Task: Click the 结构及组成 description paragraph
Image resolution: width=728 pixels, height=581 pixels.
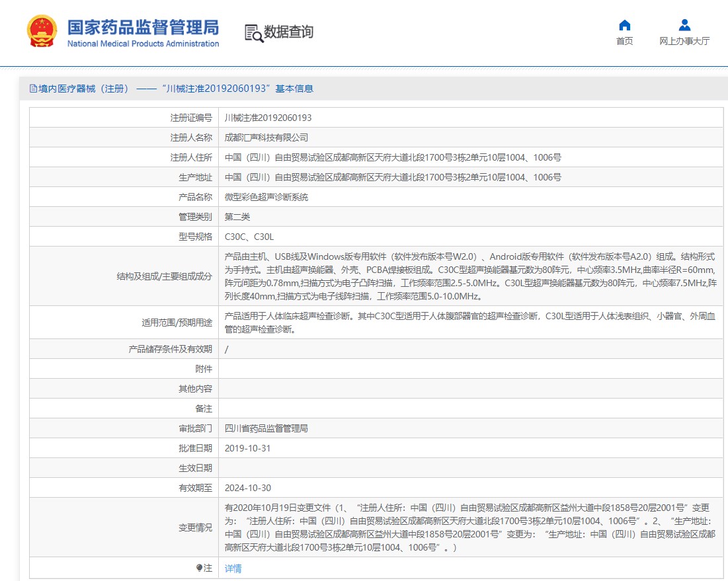Action: pyautogui.click(x=470, y=276)
